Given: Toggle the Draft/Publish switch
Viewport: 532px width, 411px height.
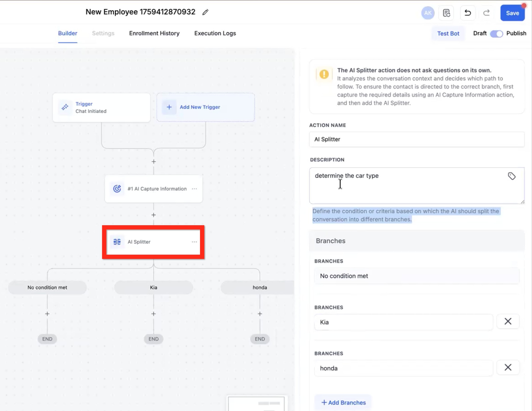Looking at the screenshot, I should tap(496, 34).
